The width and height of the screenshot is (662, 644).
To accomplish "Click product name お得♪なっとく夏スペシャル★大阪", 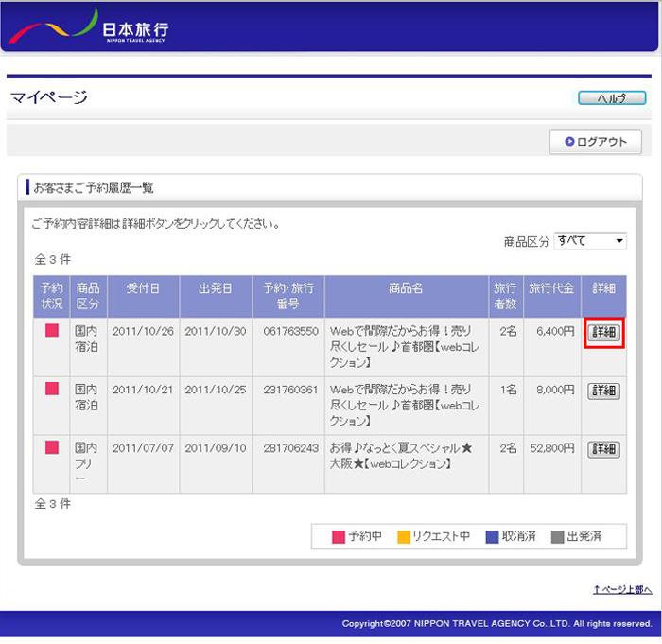I will pos(401,456).
